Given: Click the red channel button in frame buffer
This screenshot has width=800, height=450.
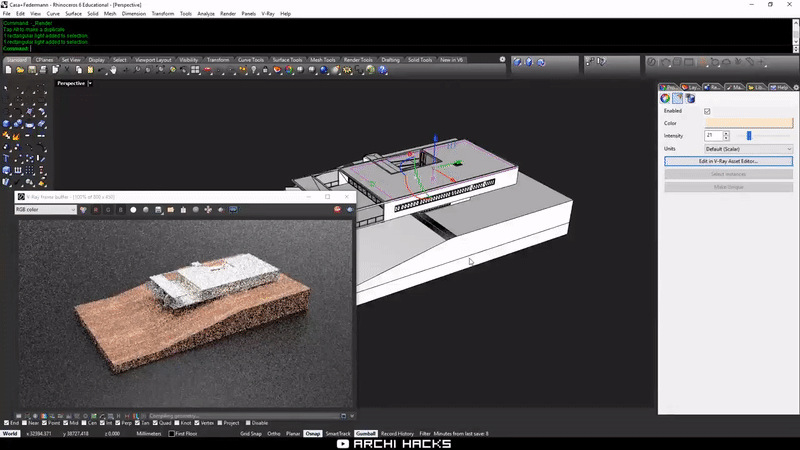Looking at the screenshot, I should [x=97, y=210].
